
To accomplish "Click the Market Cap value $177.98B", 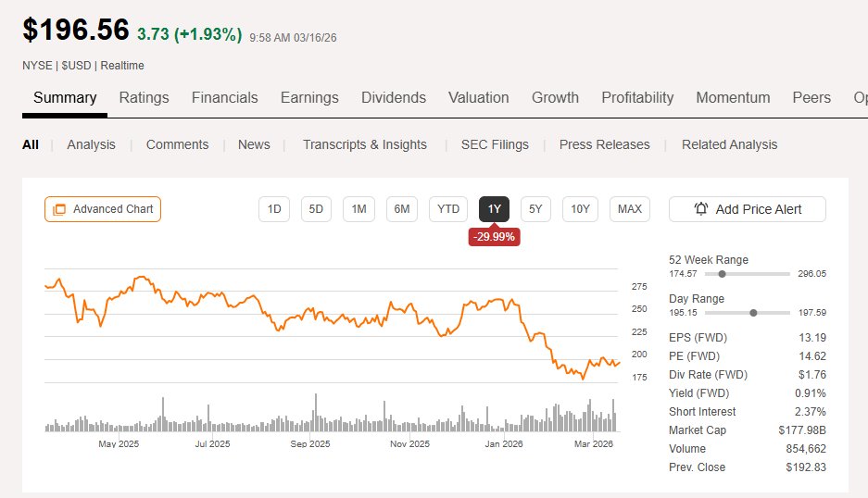I will coord(802,430).
